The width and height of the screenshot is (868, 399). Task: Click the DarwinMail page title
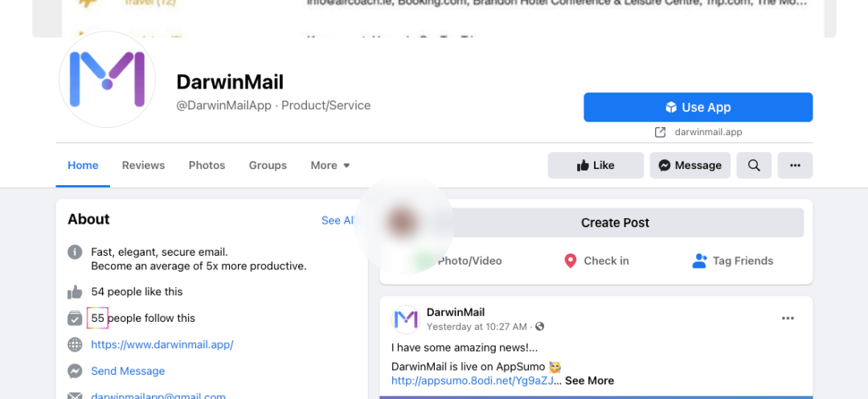pyautogui.click(x=230, y=82)
